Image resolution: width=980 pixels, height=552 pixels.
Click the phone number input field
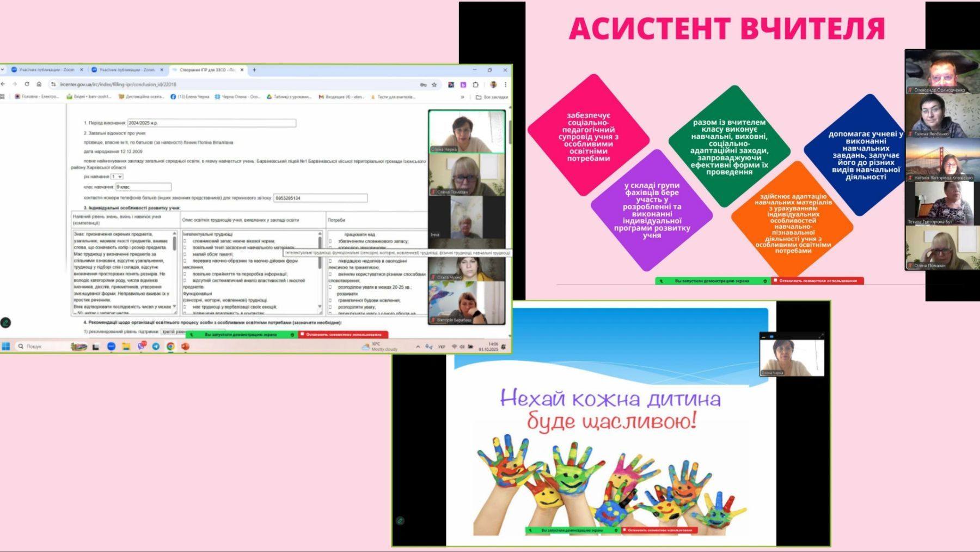point(320,198)
